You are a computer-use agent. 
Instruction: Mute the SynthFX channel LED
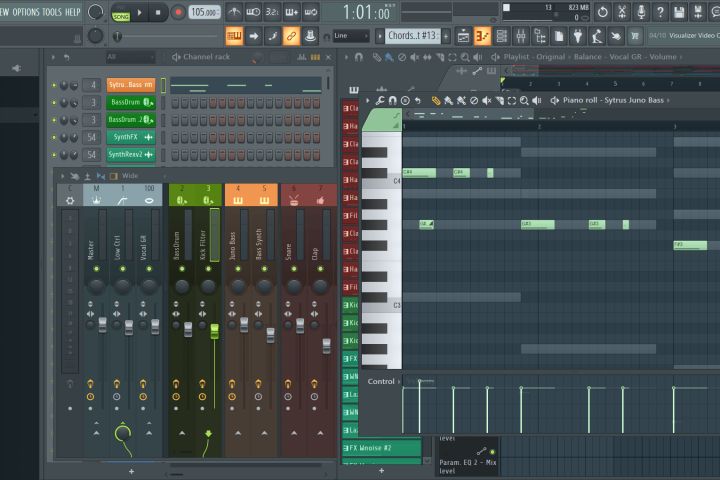pos(54,138)
